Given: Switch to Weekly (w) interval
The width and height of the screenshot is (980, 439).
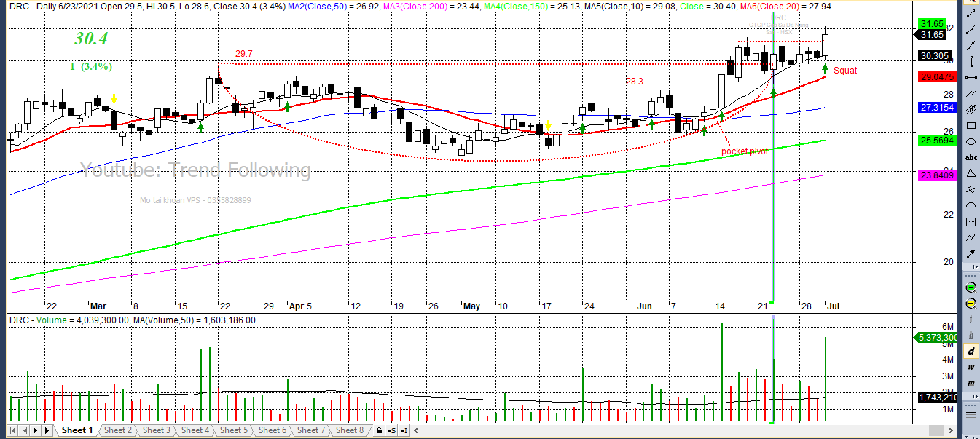Looking at the screenshot, I should coord(971,368).
